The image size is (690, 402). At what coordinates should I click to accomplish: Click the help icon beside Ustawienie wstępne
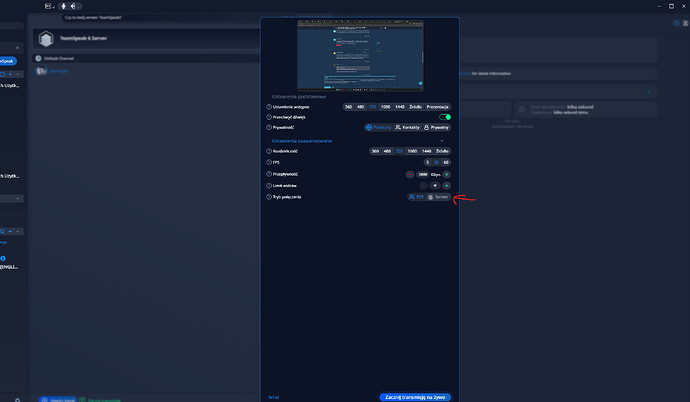click(268, 106)
